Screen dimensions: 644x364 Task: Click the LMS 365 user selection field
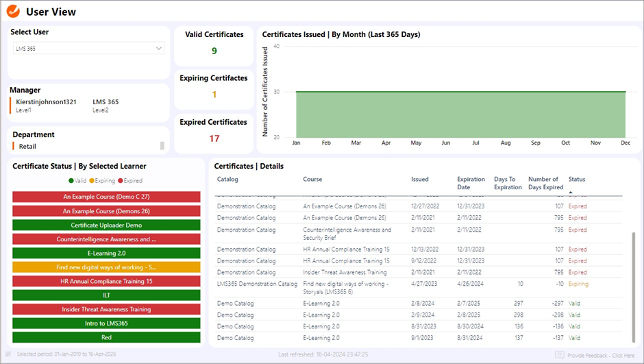(x=82, y=49)
